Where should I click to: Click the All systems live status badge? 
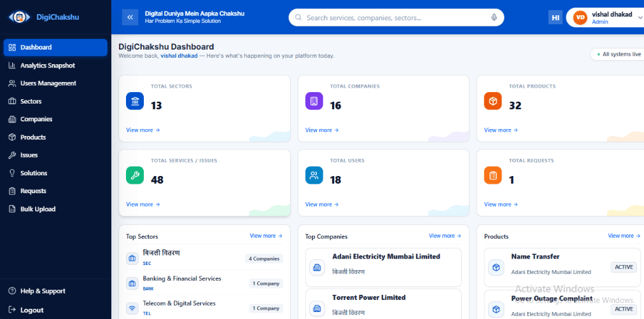click(x=619, y=54)
